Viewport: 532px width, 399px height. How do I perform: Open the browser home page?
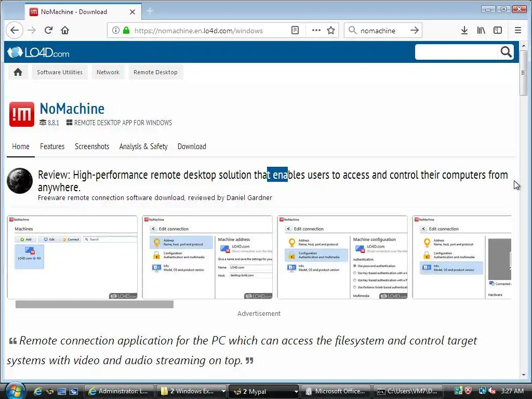65,31
